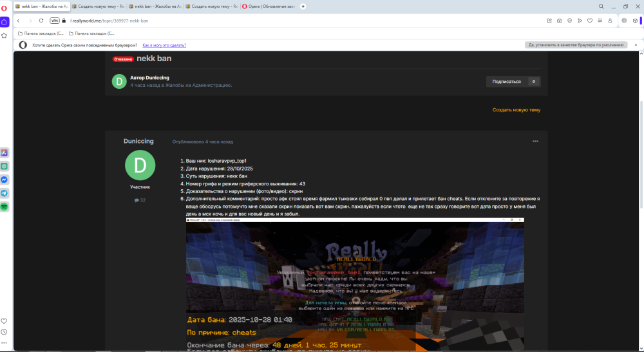This screenshot has width=644, height=352.
Task: Open the sidebar three-dots settings
Action: (4, 342)
